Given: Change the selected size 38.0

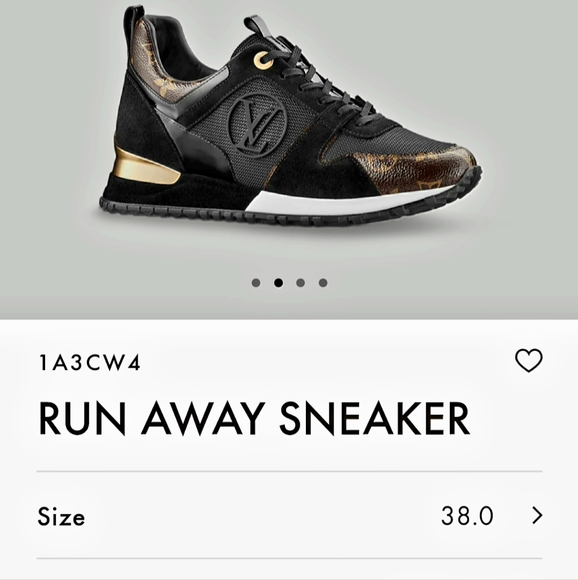Looking at the screenshot, I should pos(467,516).
